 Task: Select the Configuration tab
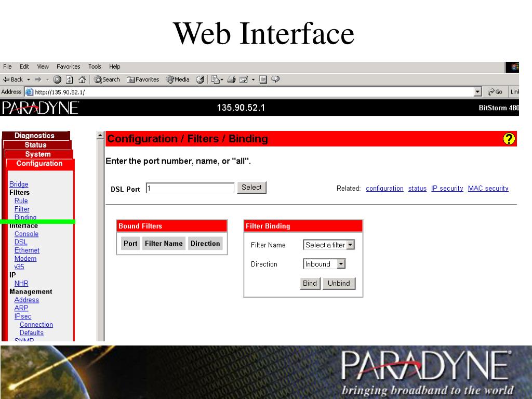pyautogui.click(x=39, y=164)
